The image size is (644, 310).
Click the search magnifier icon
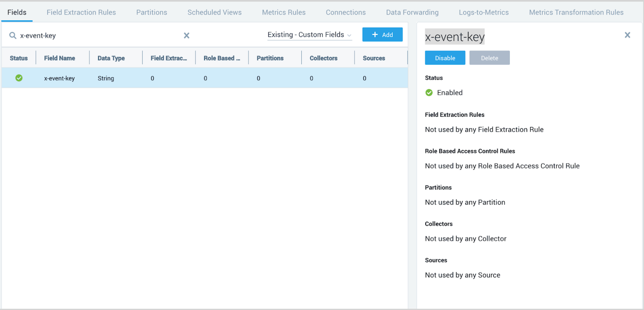(x=13, y=36)
